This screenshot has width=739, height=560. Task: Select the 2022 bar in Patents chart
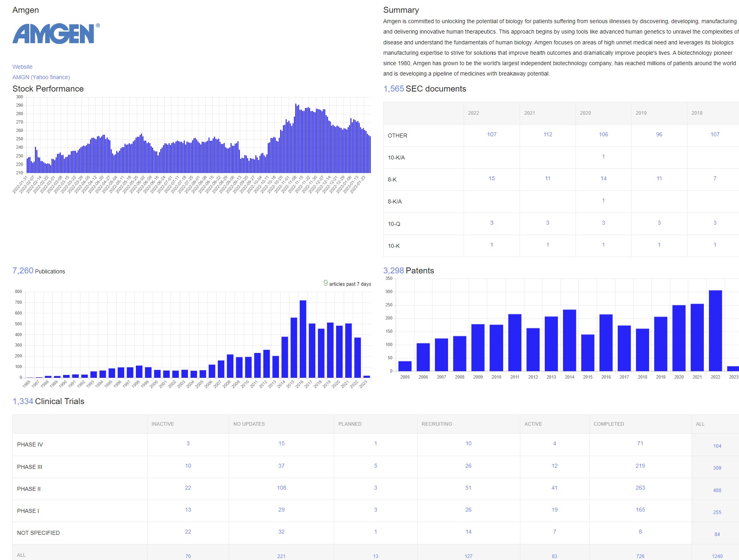coord(715,331)
